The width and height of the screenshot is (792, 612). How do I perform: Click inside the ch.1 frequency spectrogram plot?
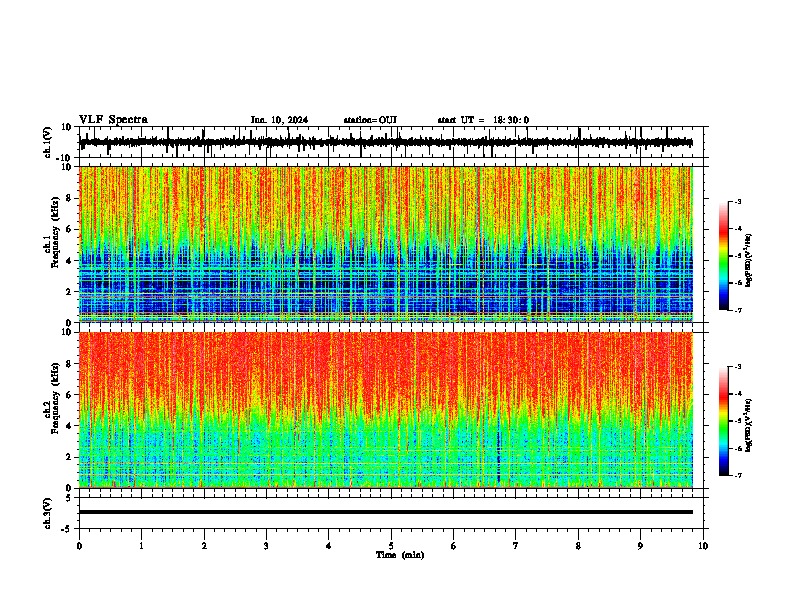click(x=386, y=244)
